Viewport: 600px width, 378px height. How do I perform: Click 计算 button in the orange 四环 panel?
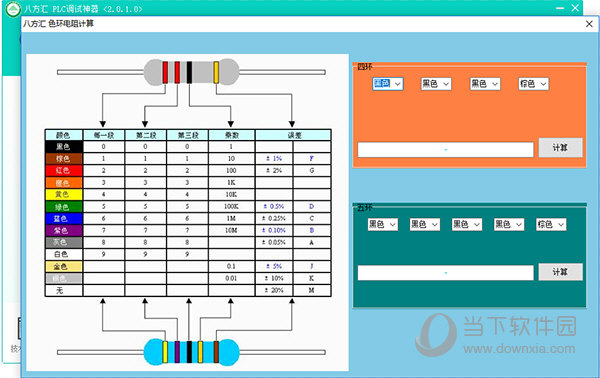coord(561,148)
